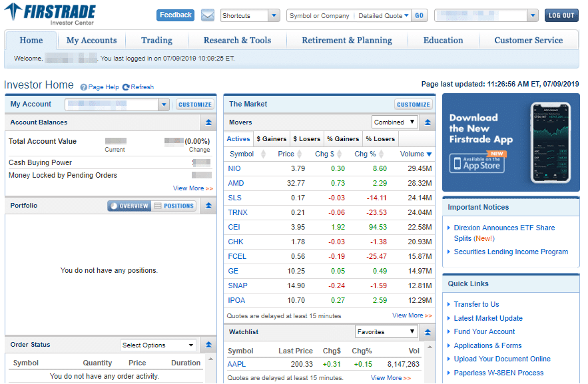
Task: Sort movers by Chg $ arrows
Action: (340, 154)
